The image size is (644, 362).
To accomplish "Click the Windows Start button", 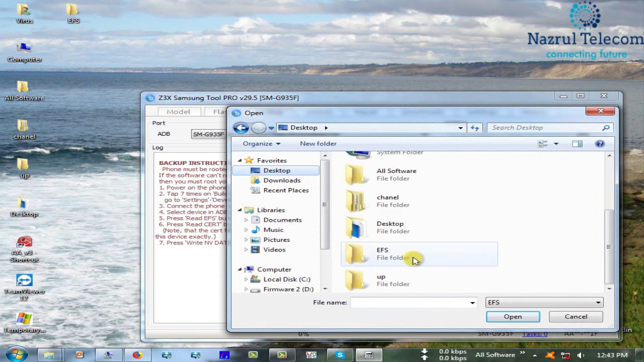I will pyautogui.click(x=17, y=354).
